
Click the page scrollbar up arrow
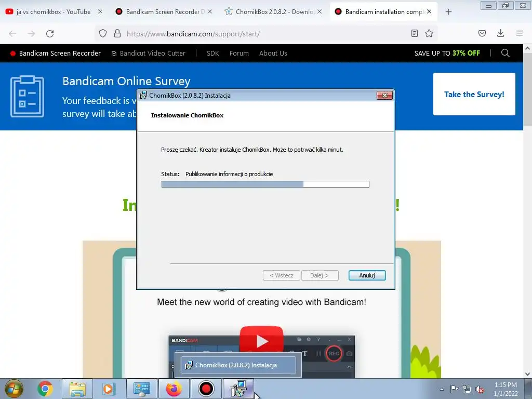(x=527, y=48)
